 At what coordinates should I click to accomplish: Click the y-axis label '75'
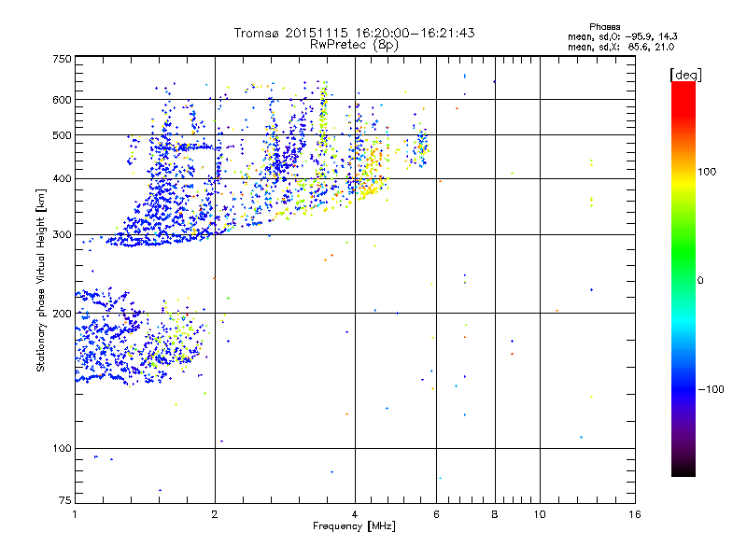point(65,500)
